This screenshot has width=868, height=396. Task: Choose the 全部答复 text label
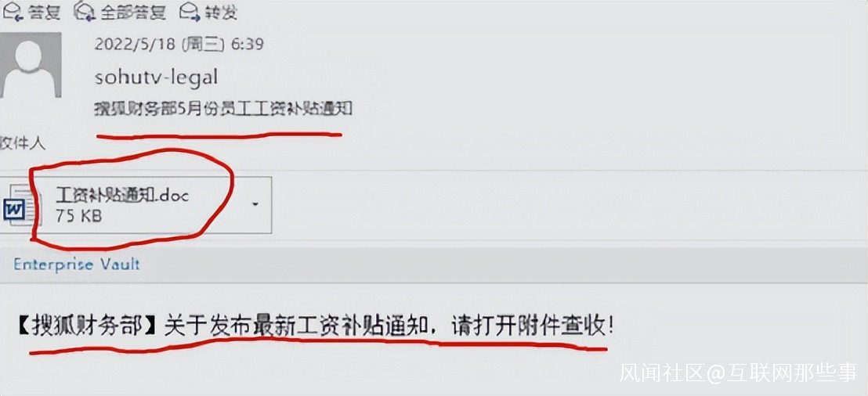pyautogui.click(x=133, y=13)
